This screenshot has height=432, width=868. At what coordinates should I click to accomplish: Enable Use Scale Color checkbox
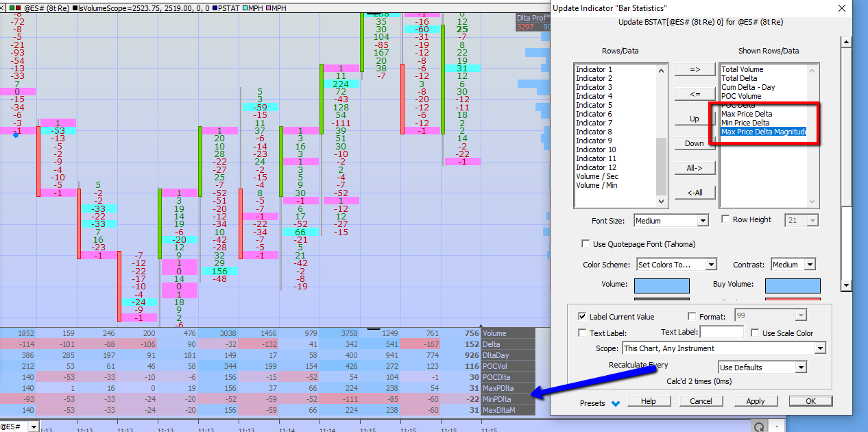tap(754, 333)
